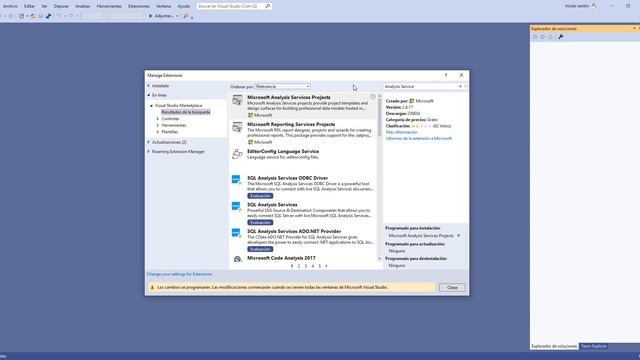This screenshot has height=360, width=640.
Task: Remove Microsoft Analysis Services Projects from scheduled install
Action: (x=458, y=236)
